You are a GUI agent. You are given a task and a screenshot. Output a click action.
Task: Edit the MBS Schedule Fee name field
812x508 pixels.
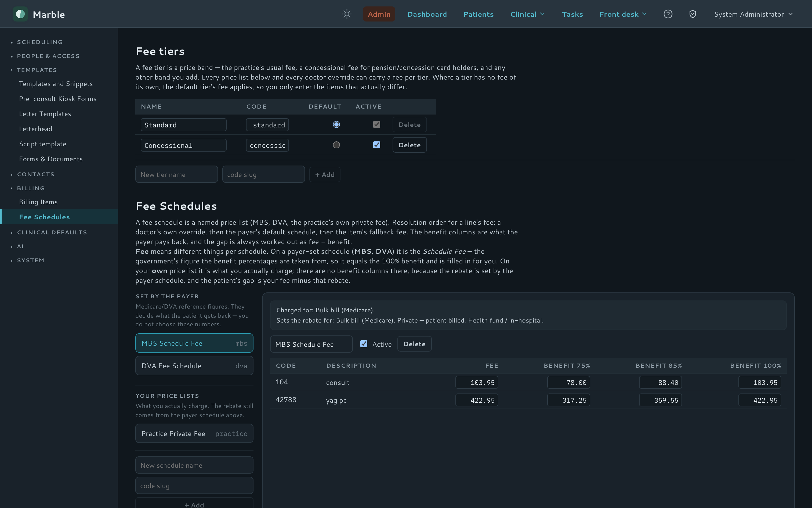coord(311,344)
